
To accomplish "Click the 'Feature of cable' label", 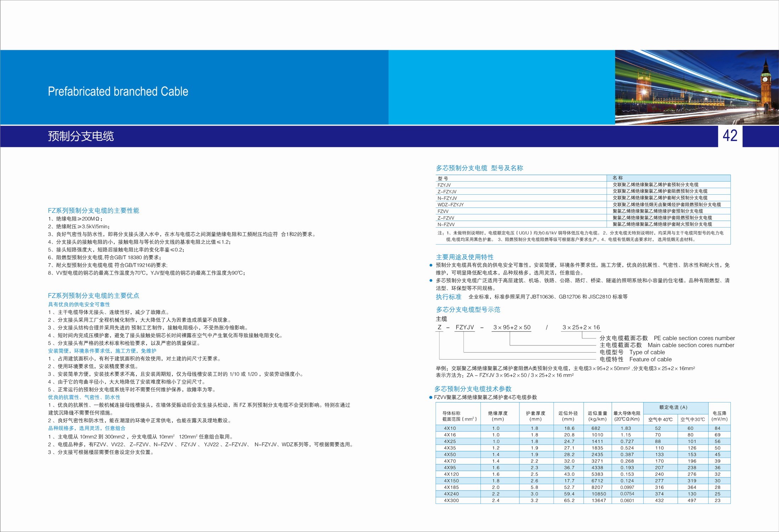I will (650, 359).
